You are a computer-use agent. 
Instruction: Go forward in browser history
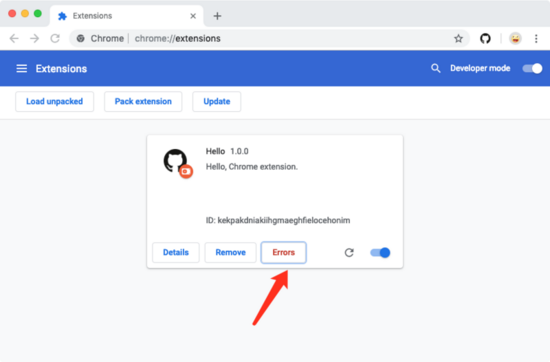[x=34, y=38]
